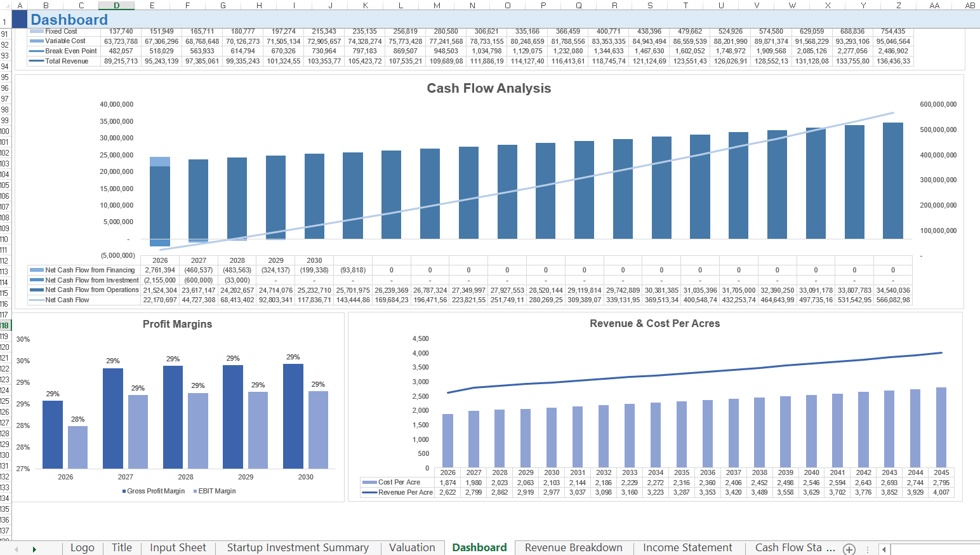Click the horizontal scrollbar left arrow
The height and width of the screenshot is (555, 980).
coord(884,549)
